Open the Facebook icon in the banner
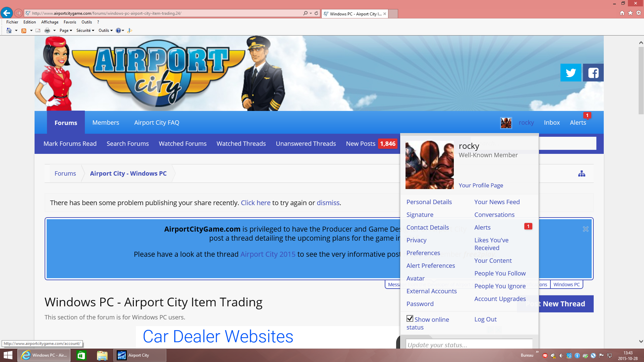Viewport: 644px width, 362px height. [593, 72]
